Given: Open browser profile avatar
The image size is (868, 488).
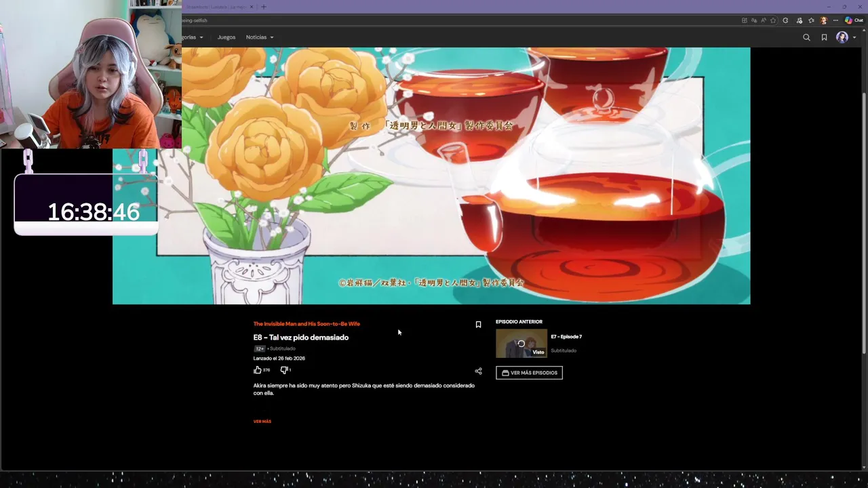Looking at the screenshot, I should (x=824, y=20).
